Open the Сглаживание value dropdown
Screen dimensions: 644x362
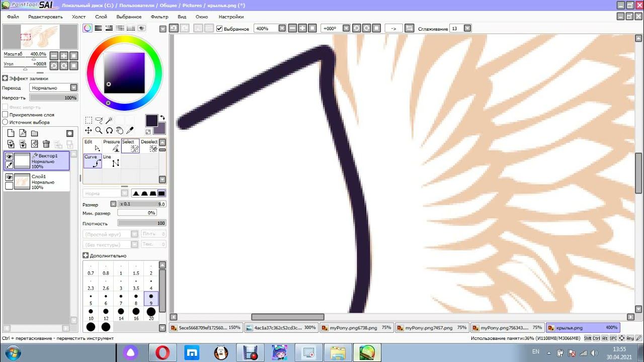(x=467, y=29)
